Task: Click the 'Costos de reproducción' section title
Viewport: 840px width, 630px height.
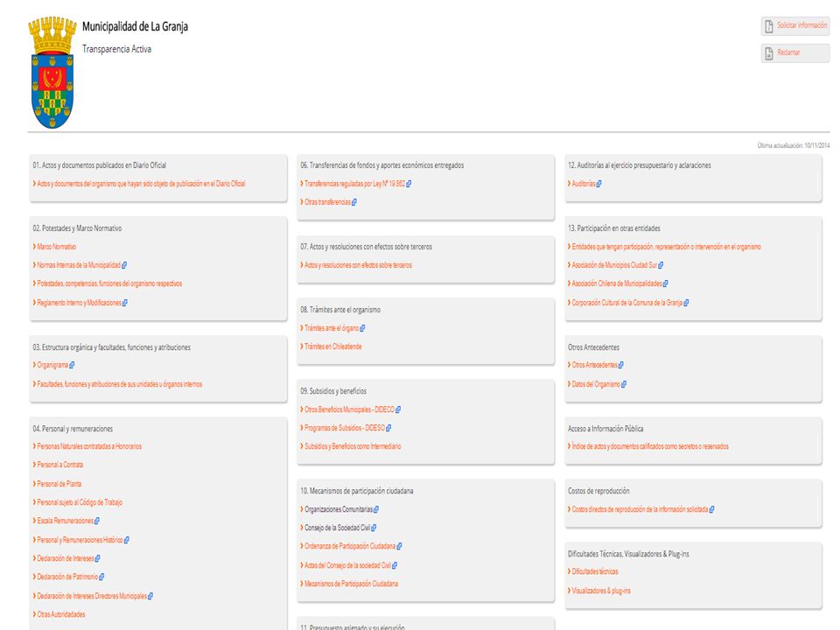Action: pyautogui.click(x=598, y=491)
